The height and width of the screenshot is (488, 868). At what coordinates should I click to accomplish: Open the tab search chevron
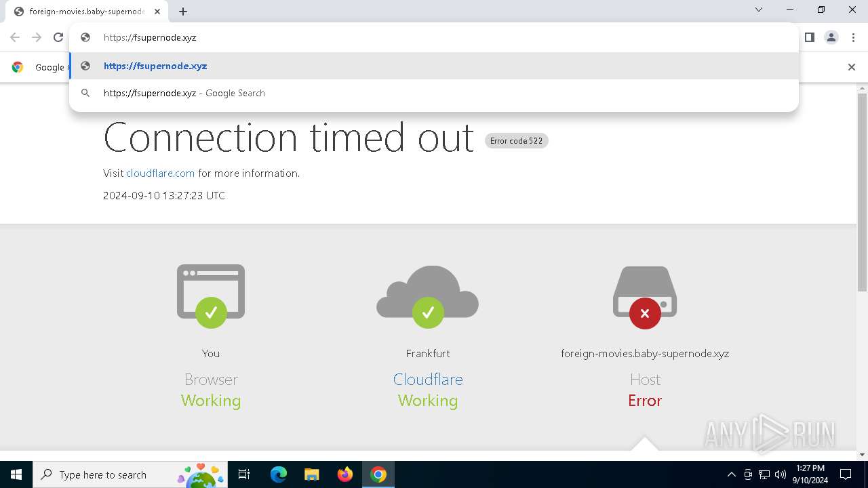759,10
